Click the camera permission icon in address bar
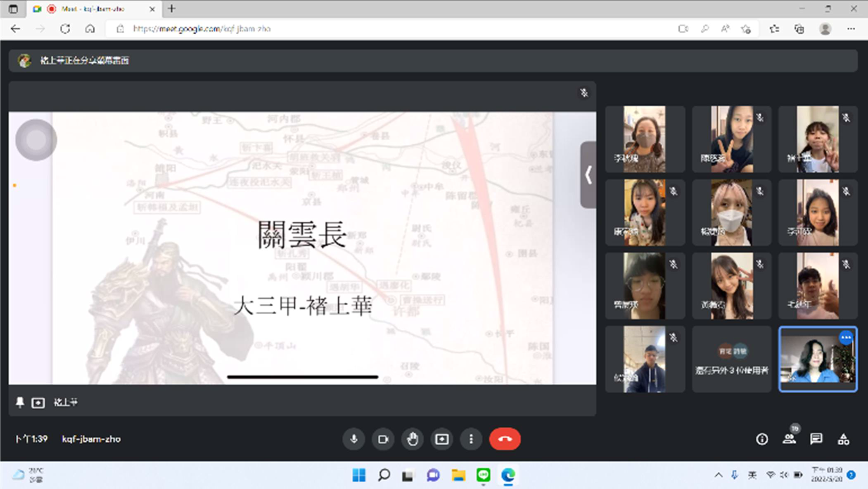The height and width of the screenshot is (489, 868). pos(683,29)
